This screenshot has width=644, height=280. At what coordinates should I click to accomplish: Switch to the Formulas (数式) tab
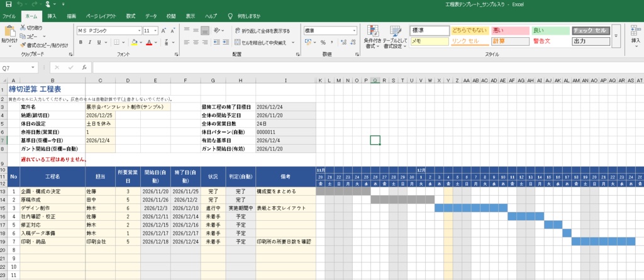point(131,16)
